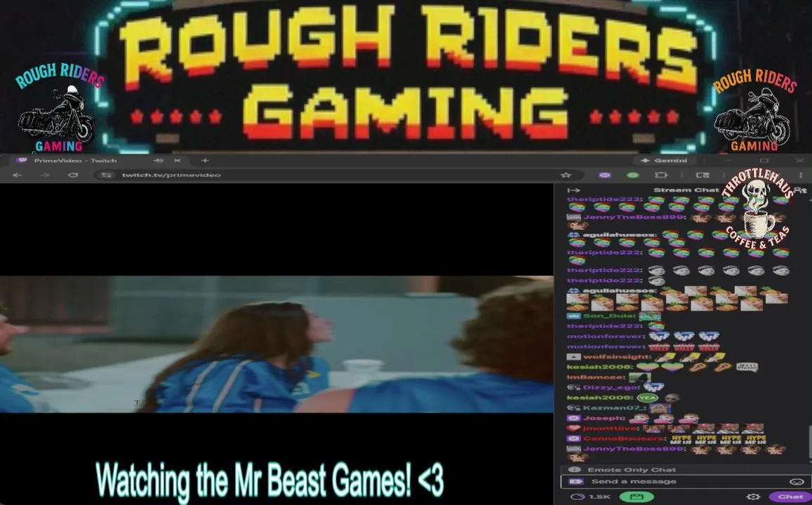Screen dimensions: 812x505
Task: Open a new browser tab
Action: (x=205, y=161)
